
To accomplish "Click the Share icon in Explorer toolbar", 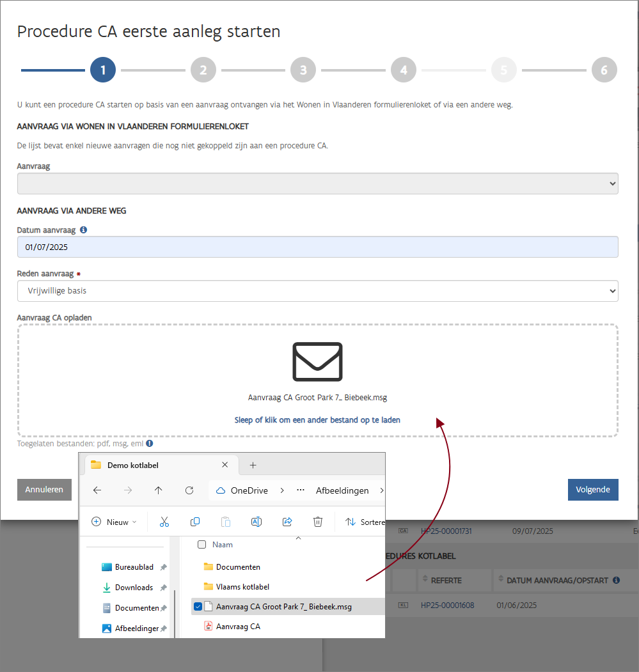I will click(x=287, y=522).
